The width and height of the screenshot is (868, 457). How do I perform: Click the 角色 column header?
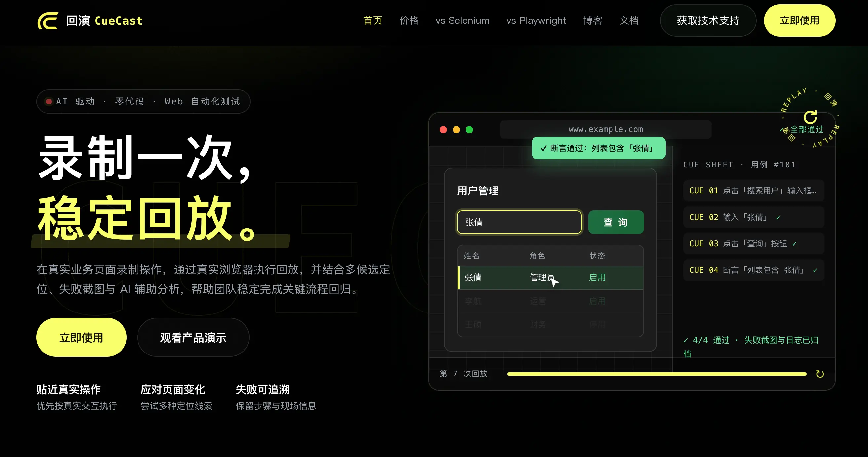pyautogui.click(x=537, y=256)
